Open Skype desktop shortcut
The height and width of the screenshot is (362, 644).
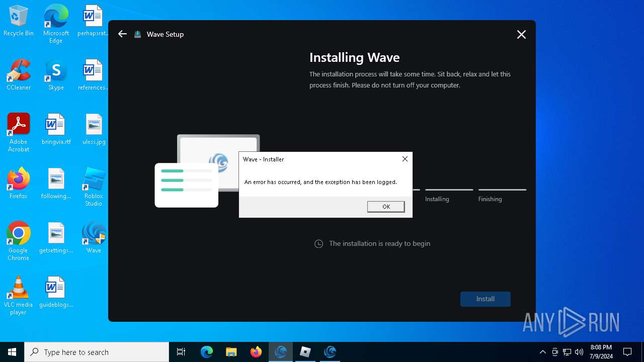coord(56,75)
